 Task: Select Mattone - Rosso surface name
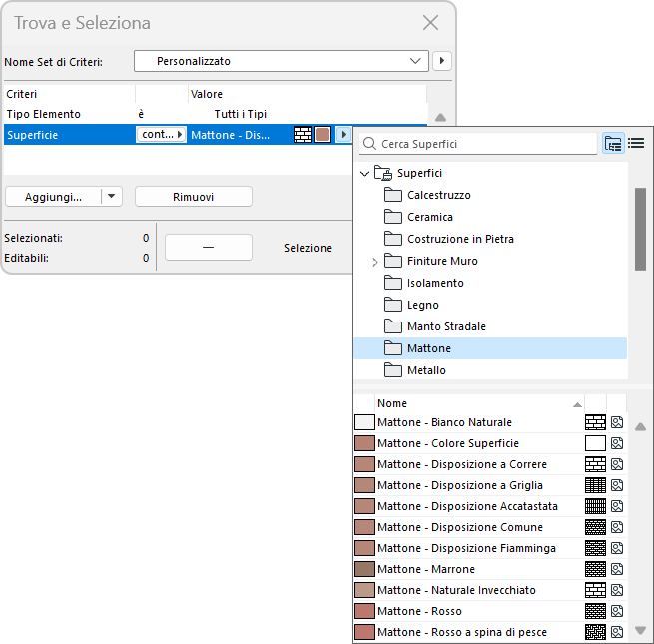point(419,611)
